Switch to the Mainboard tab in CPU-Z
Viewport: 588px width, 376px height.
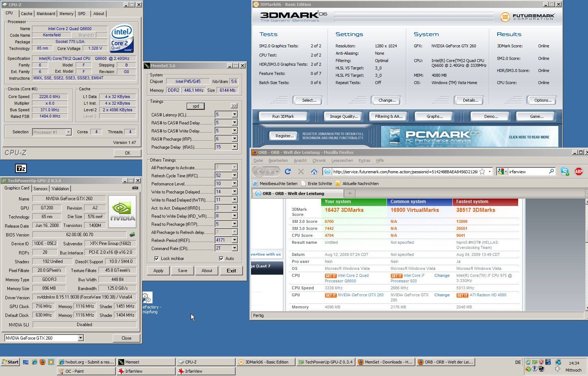(x=46, y=14)
